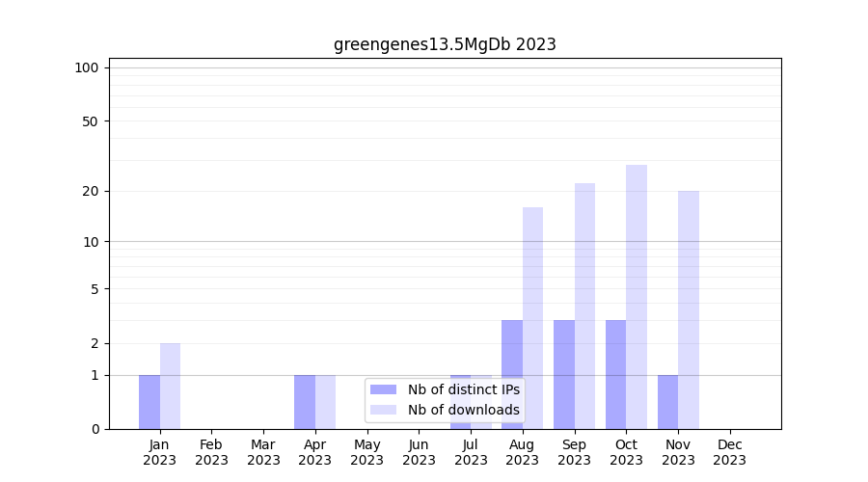The width and height of the screenshot is (868, 482).
Task: Select the April distinct IPs bar
Action: point(305,402)
